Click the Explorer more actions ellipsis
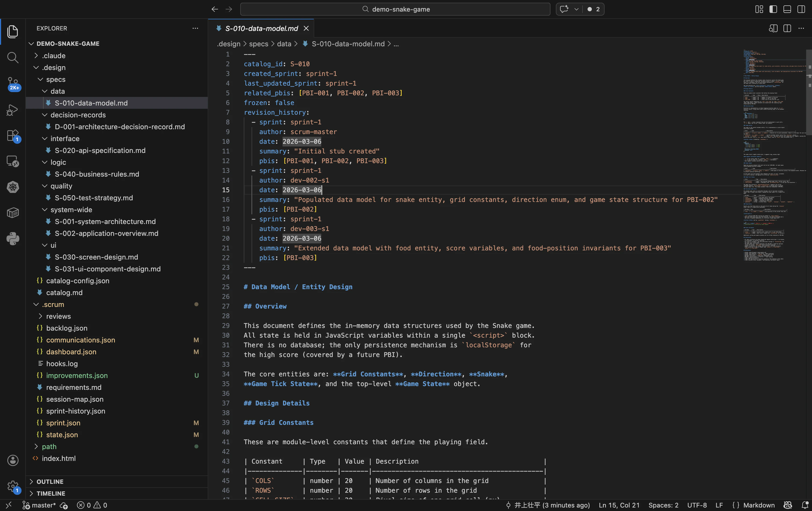Screen dimensions: 812x511 [195, 28]
